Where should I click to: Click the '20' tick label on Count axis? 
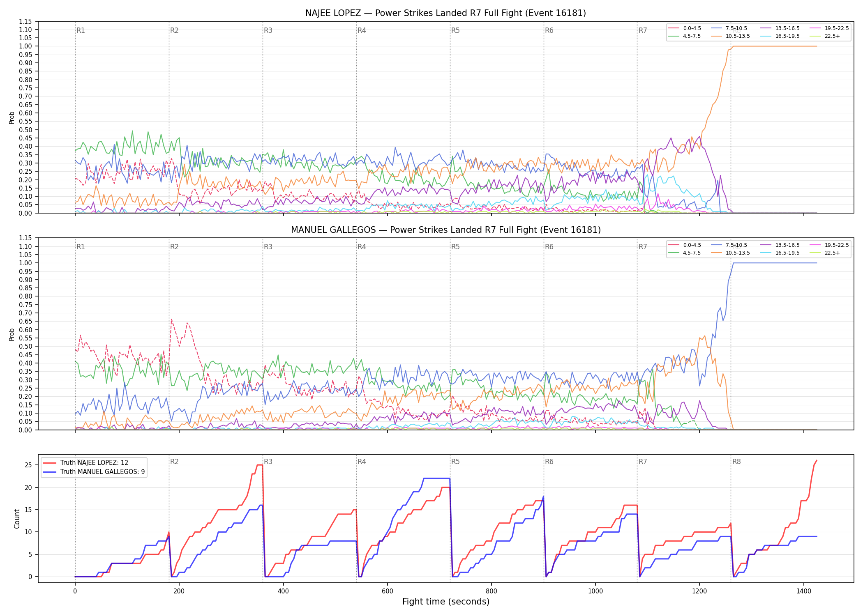[28, 487]
